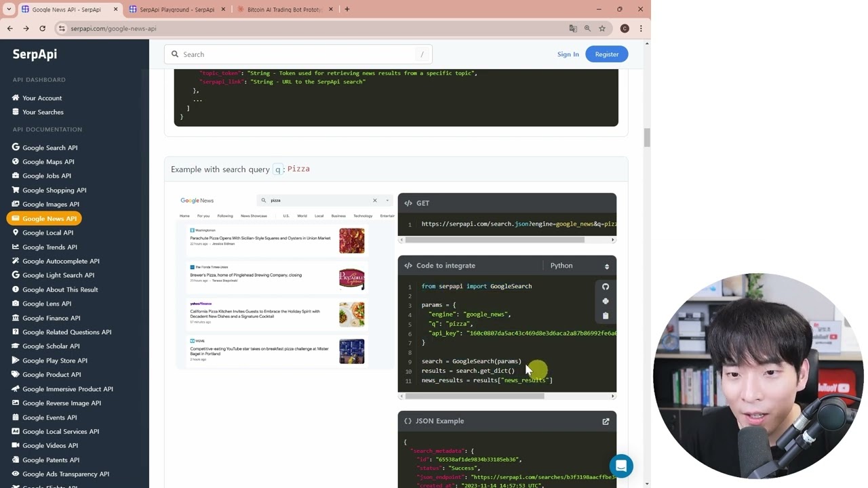Go forward in browser history
Screen dimensions: 868x488
pos(26,28)
